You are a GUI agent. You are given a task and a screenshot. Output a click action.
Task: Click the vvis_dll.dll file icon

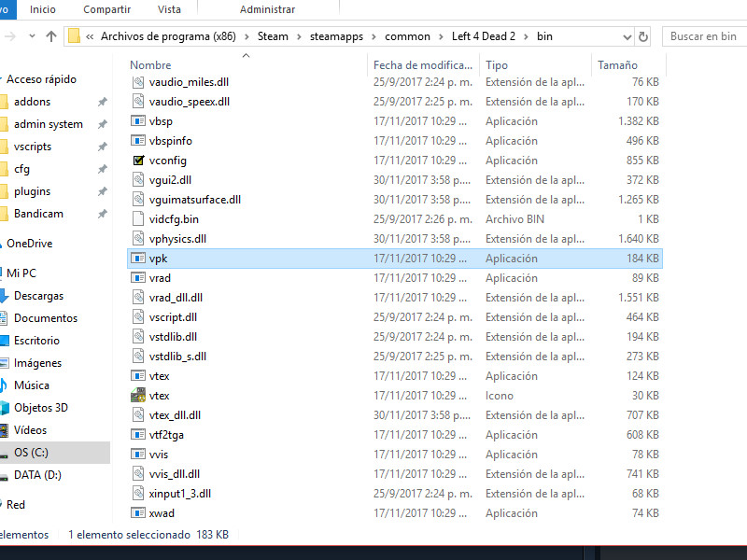click(138, 474)
